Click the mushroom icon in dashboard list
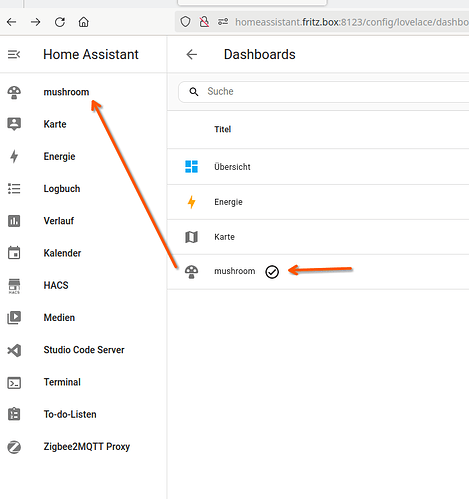This screenshot has width=469, height=499. tap(192, 272)
